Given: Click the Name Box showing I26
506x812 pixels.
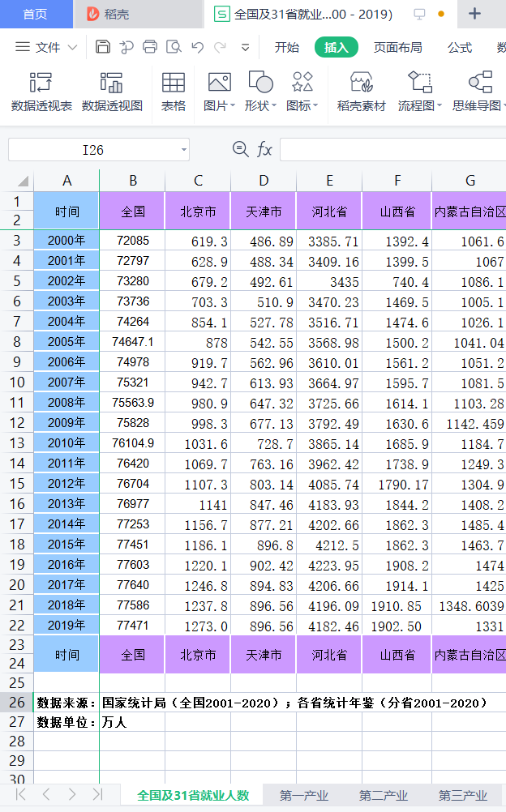Looking at the screenshot, I should tap(93, 150).
